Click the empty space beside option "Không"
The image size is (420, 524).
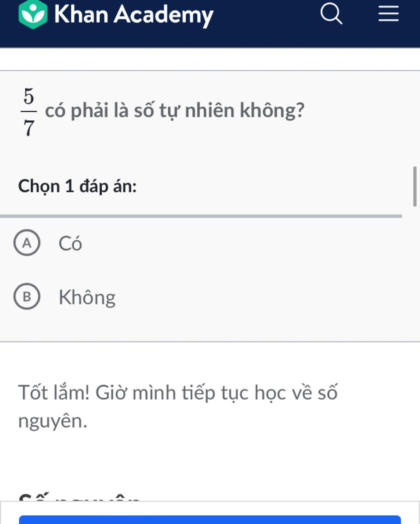[262, 297]
